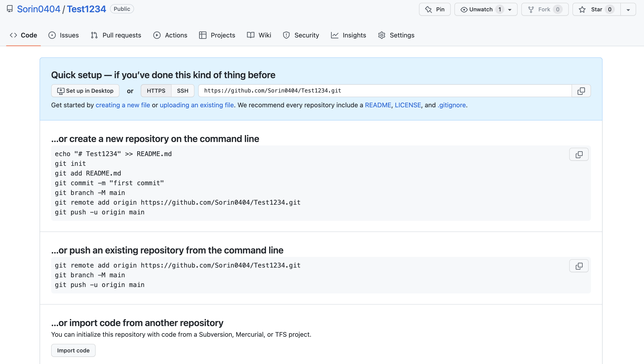Click the 'git commit -m "first commit"' line
This screenshot has height=364, width=644.
(109, 183)
